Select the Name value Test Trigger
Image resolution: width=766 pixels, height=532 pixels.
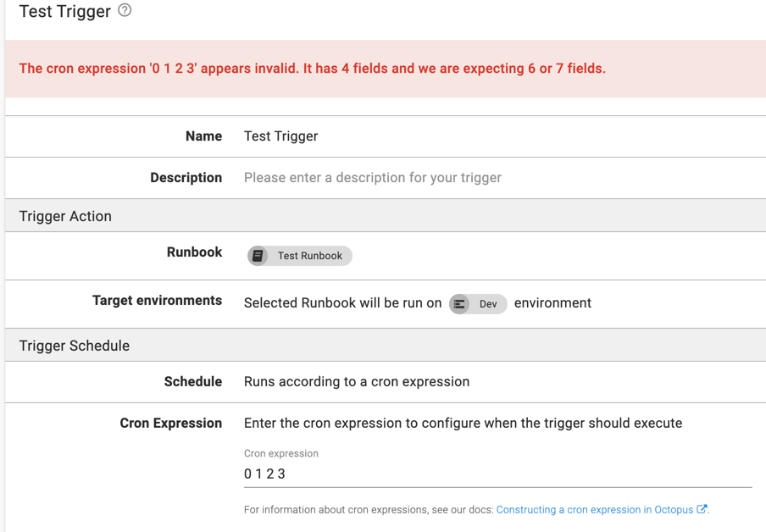(280, 136)
